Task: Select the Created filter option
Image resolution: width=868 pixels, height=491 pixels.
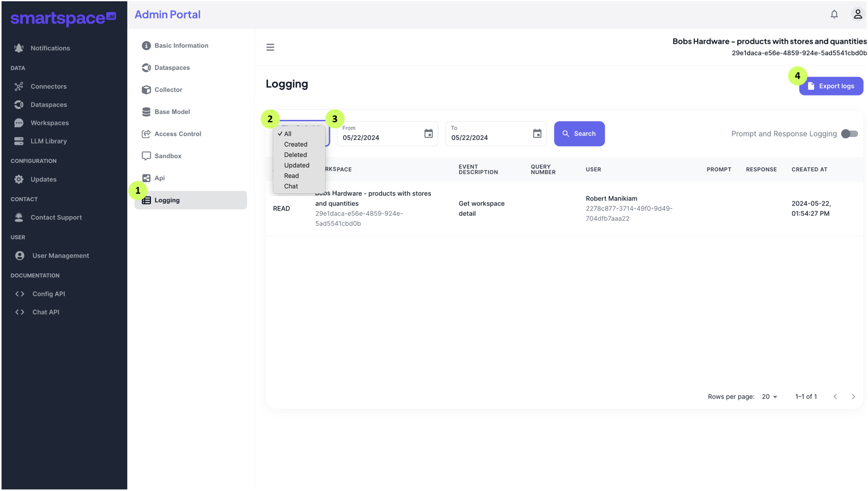Action: (295, 144)
